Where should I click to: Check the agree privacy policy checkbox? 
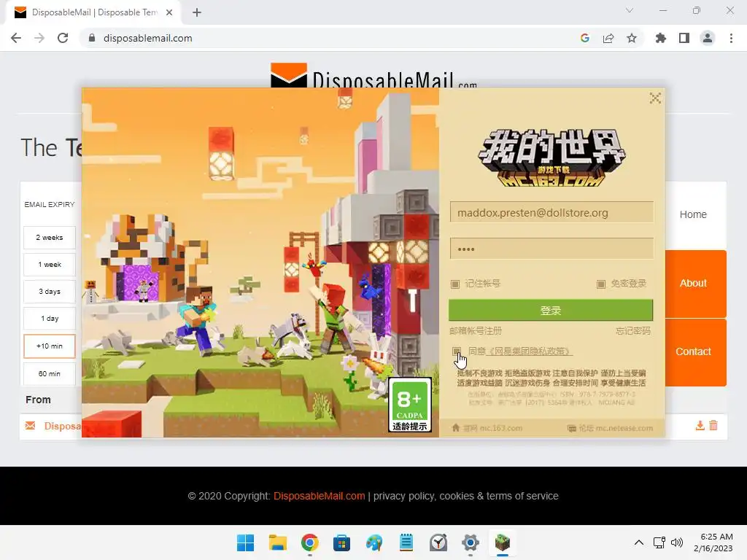click(457, 351)
